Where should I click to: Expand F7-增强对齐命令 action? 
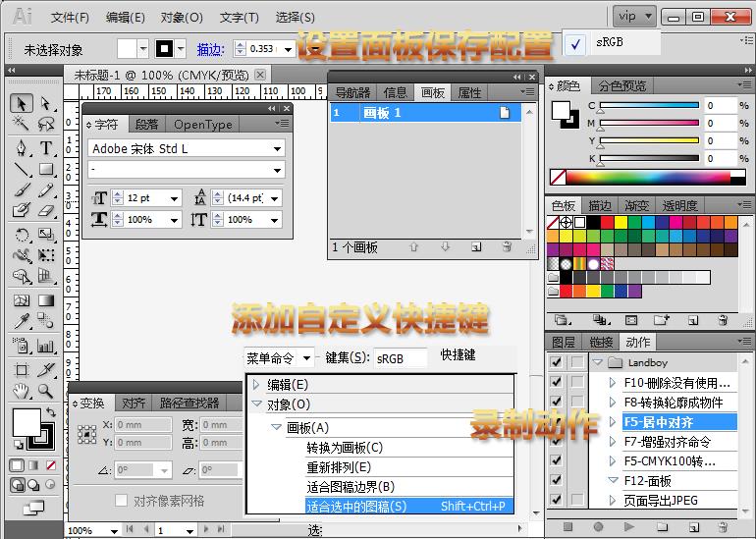click(x=613, y=441)
